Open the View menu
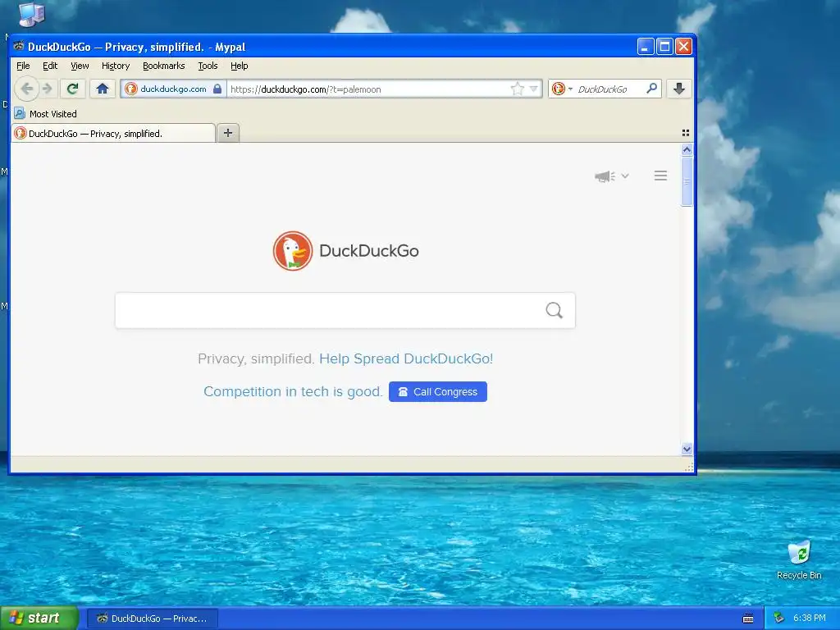The height and width of the screenshot is (630, 840). pos(80,66)
